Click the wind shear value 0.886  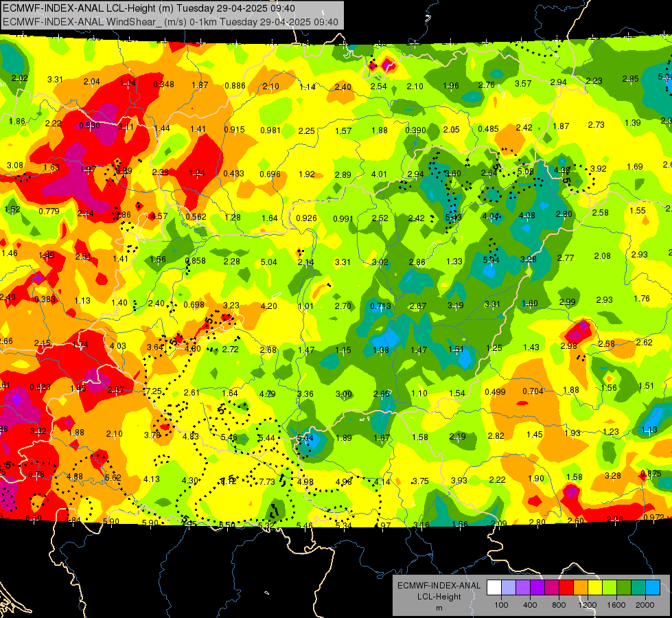(235, 86)
